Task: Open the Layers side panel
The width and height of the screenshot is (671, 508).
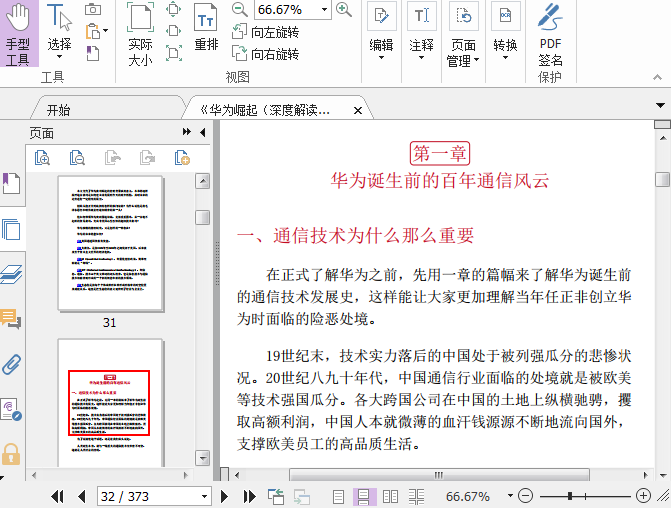Action: (x=11, y=274)
